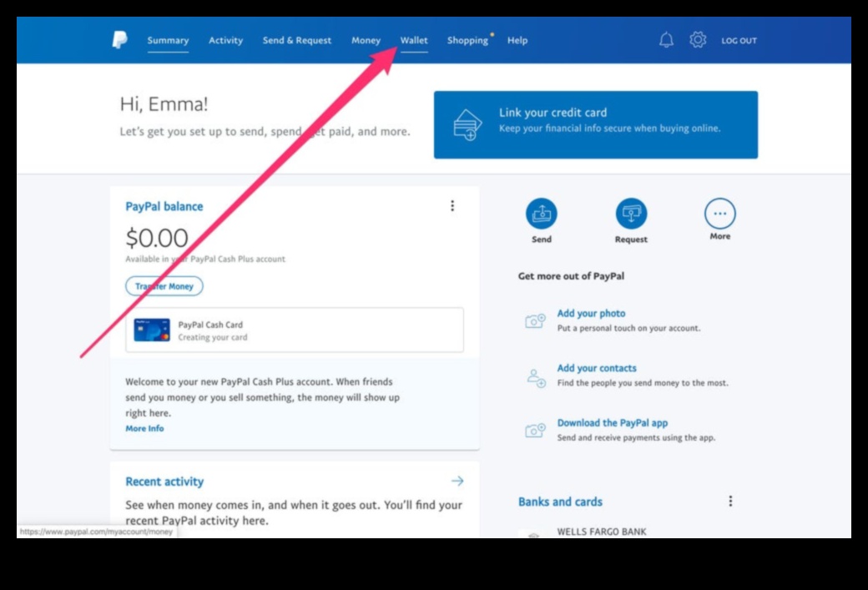Open the Money tab
The width and height of the screenshot is (868, 590).
tap(366, 40)
